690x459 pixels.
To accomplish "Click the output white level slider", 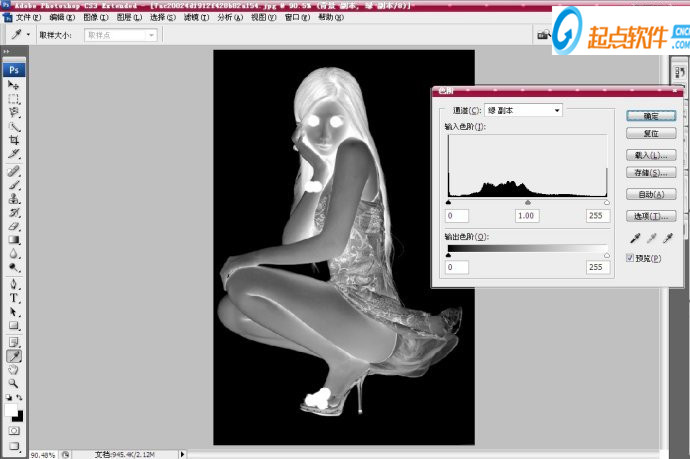I will (607, 255).
